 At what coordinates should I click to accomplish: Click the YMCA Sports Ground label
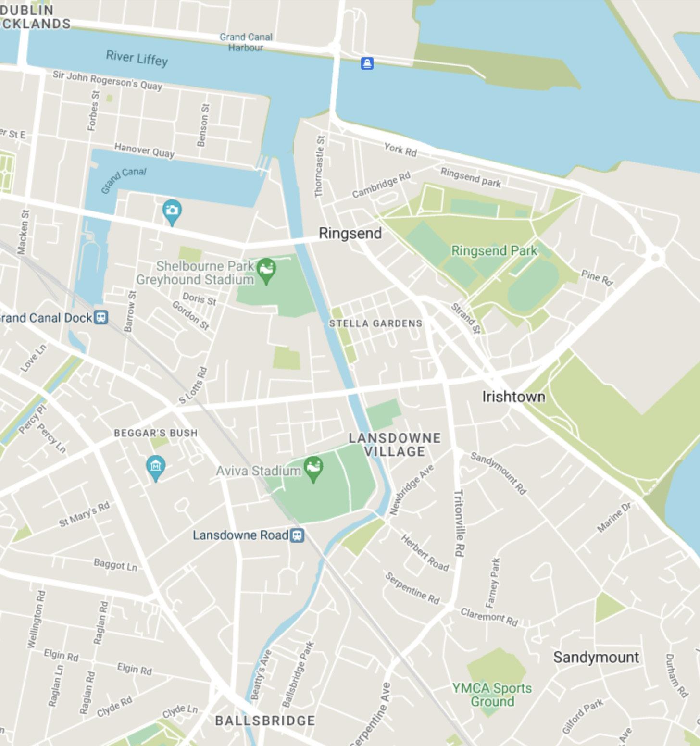[x=492, y=695]
